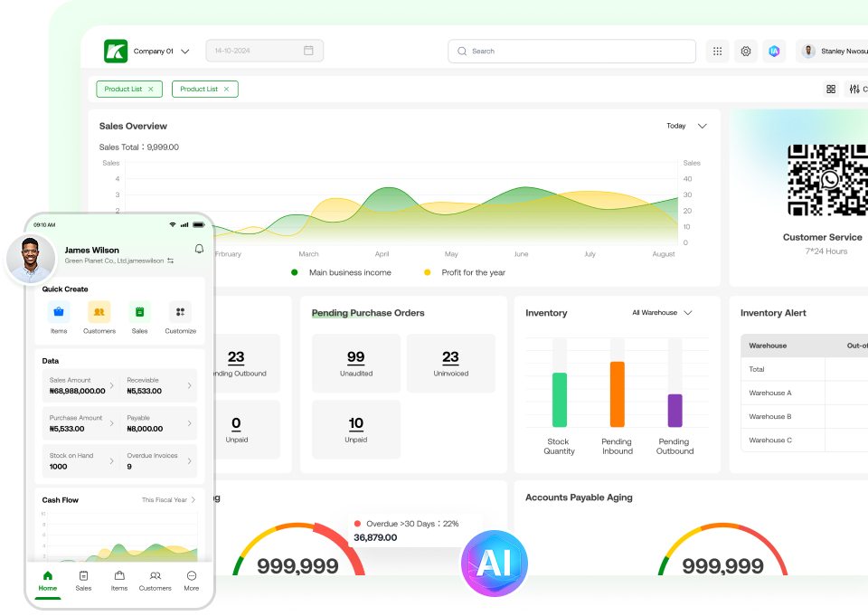This screenshot has height=616, width=868.
Task: Expand the Receivable data row
Action: pyautogui.click(x=159, y=385)
